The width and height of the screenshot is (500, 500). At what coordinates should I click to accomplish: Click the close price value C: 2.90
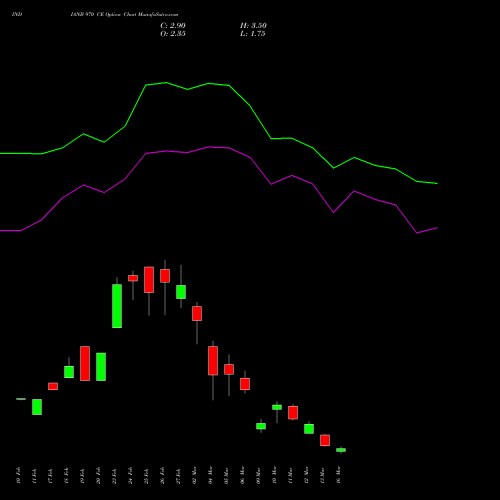173,26
